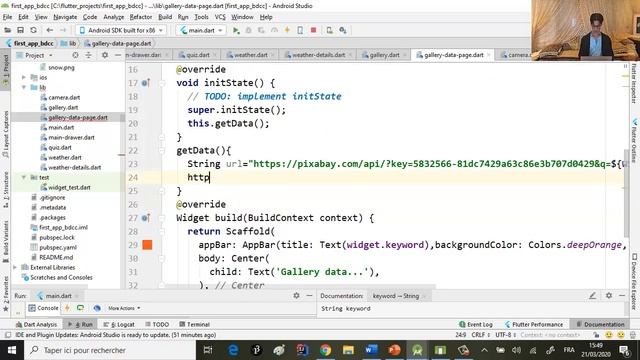Select main-drawer.dart in the project tree
This screenshot has width=640, height=360.
click(71, 138)
